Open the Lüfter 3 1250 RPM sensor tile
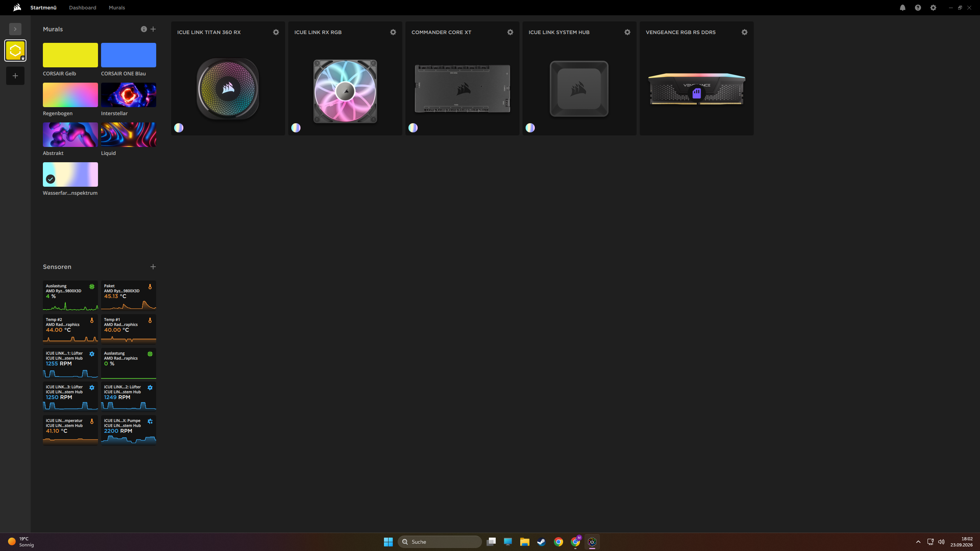Viewport: 980px width, 551px height. [x=70, y=396]
